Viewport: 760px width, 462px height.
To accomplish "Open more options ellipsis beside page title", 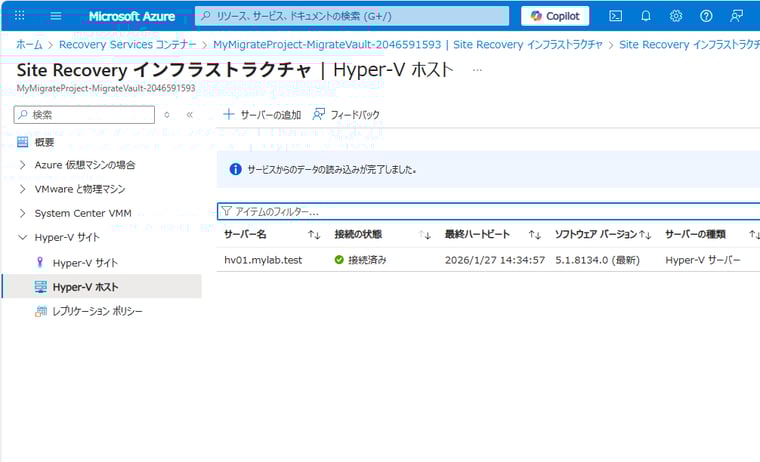I will (x=477, y=70).
